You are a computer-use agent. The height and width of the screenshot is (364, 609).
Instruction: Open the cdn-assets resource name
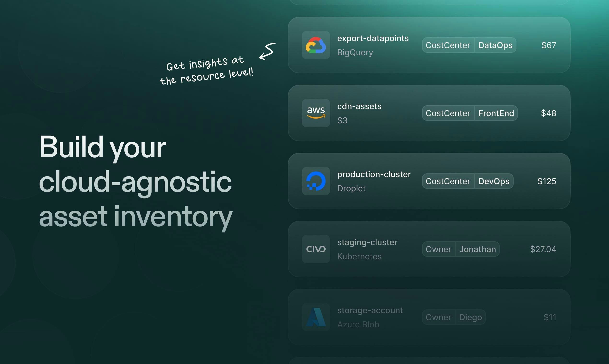point(359,106)
